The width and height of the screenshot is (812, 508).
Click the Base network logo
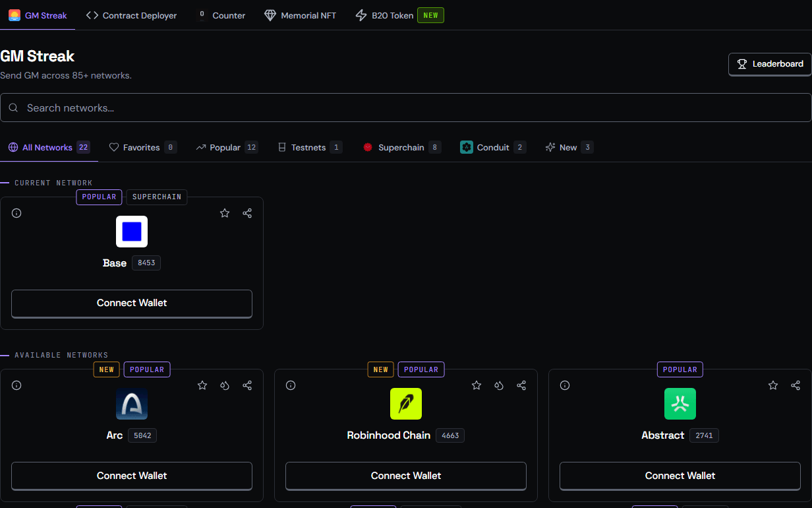(x=132, y=232)
